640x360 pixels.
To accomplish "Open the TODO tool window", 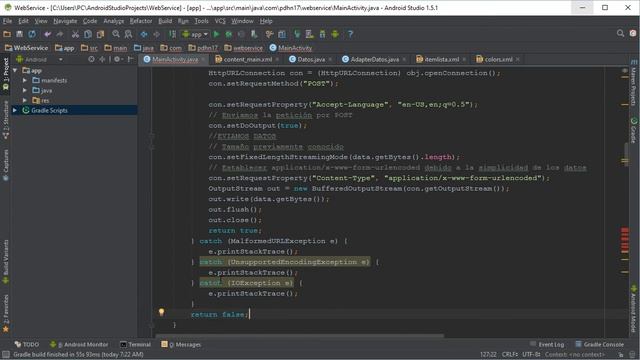I will point(27,344).
